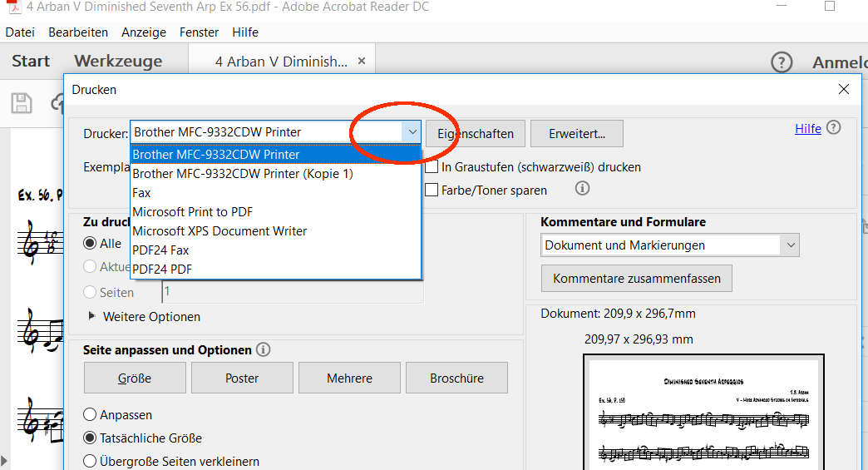Screen dimensions: 868x470
Task: Close the Drucken dialog with the X
Action: (x=844, y=89)
